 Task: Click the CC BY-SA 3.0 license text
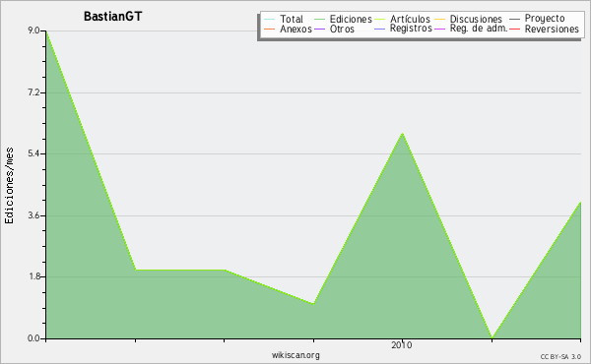coord(560,356)
